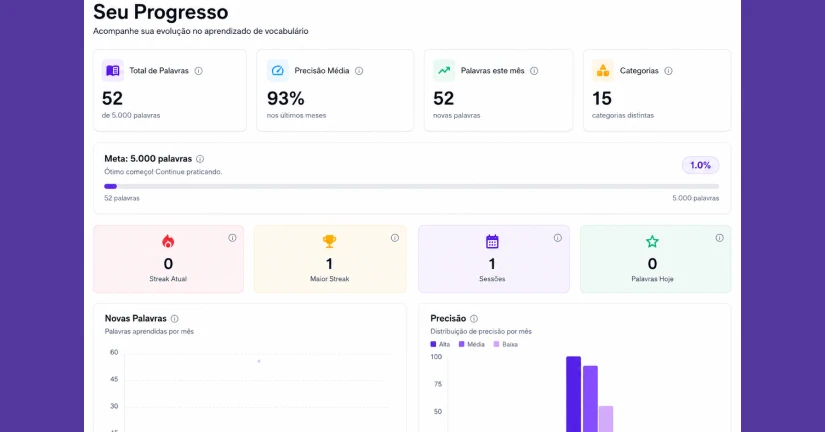Image resolution: width=825 pixels, height=432 pixels.
Task: Click the gauge icon next to Precisão Média
Action: coord(277,71)
